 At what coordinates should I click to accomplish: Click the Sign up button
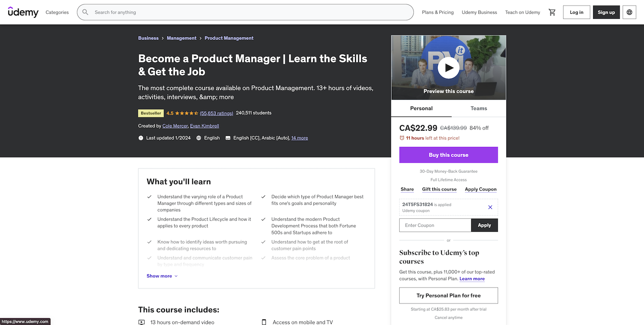pos(606,12)
